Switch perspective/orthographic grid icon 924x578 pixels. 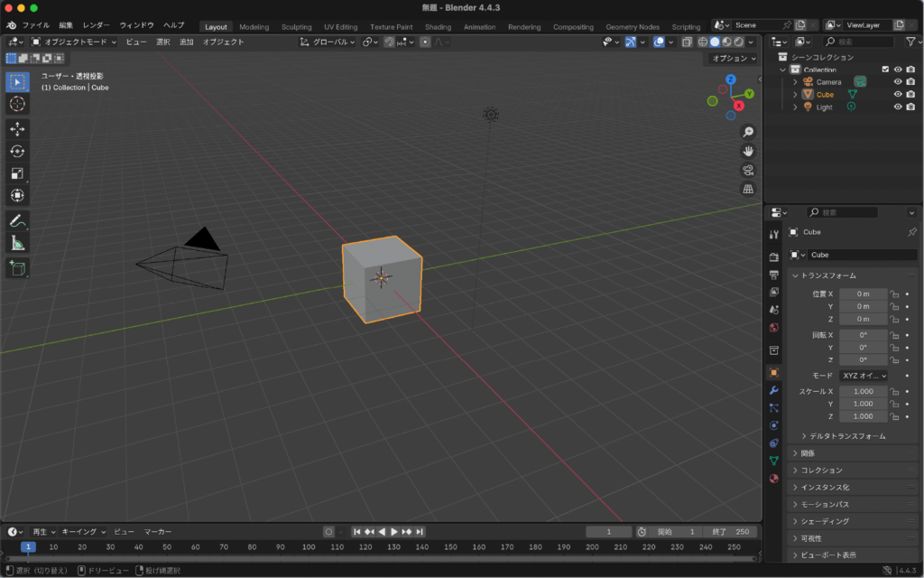(x=748, y=190)
